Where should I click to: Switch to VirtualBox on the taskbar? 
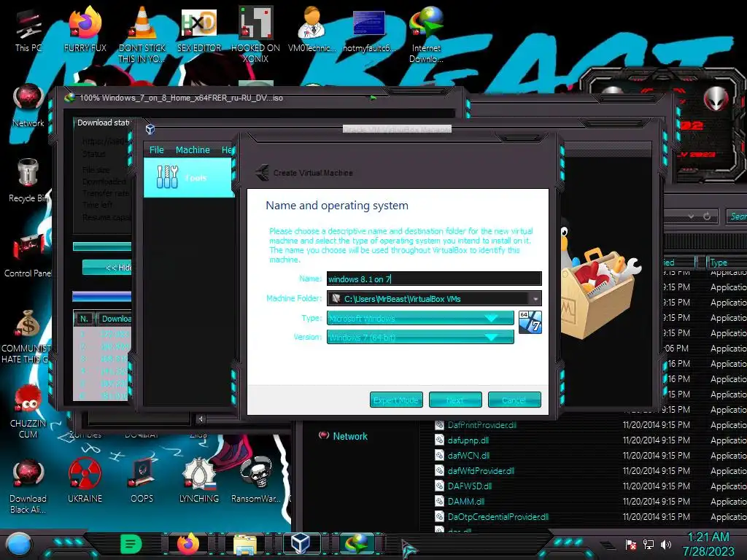pos(301,543)
